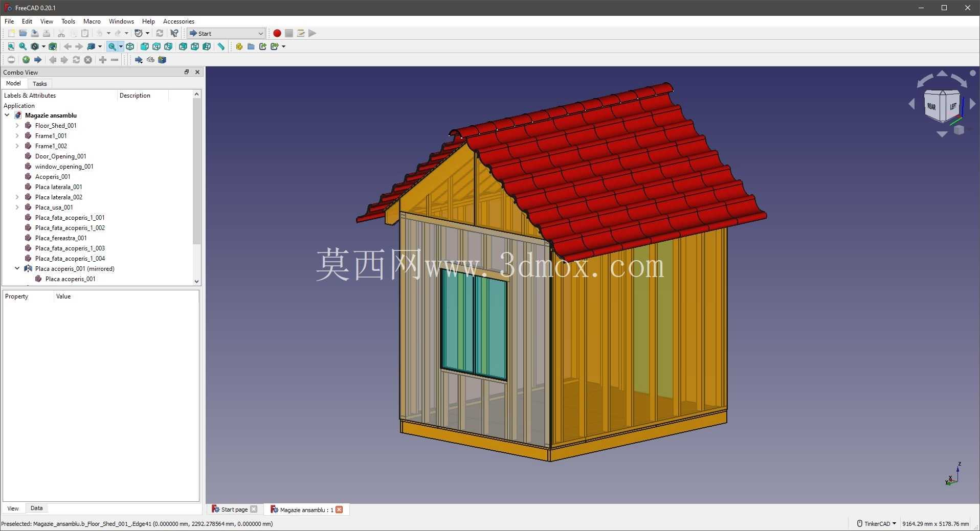The image size is (980, 531).
Task: Click the REAR face of navigation cube
Action: pos(932,106)
